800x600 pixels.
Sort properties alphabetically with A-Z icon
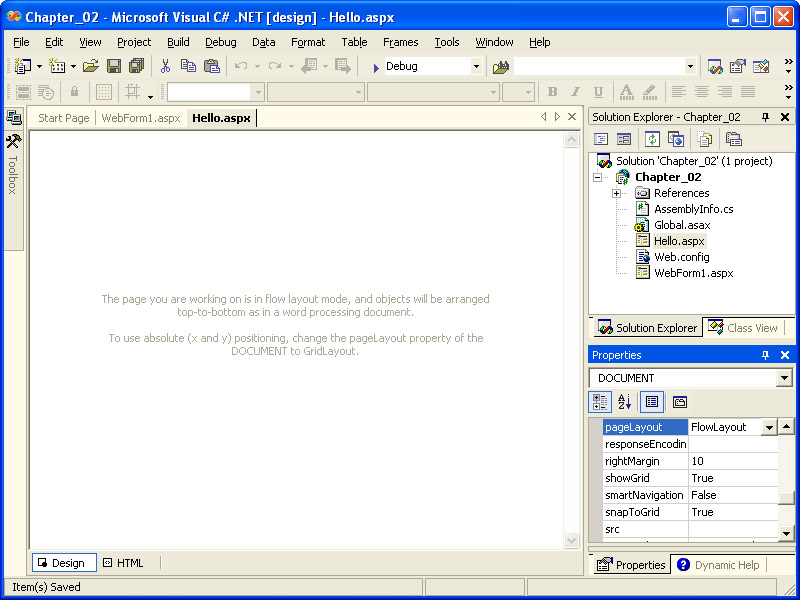[625, 402]
